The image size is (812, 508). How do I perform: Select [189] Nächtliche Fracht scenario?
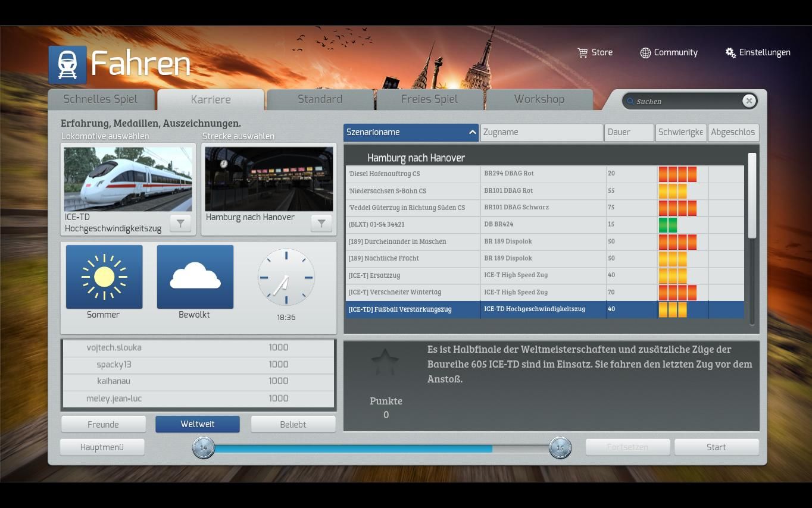pyautogui.click(x=413, y=258)
